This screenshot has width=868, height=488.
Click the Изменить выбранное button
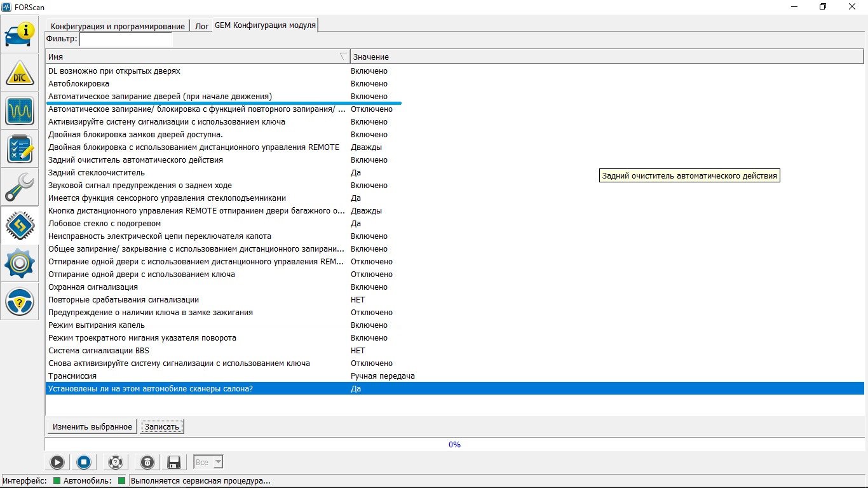(92, 426)
